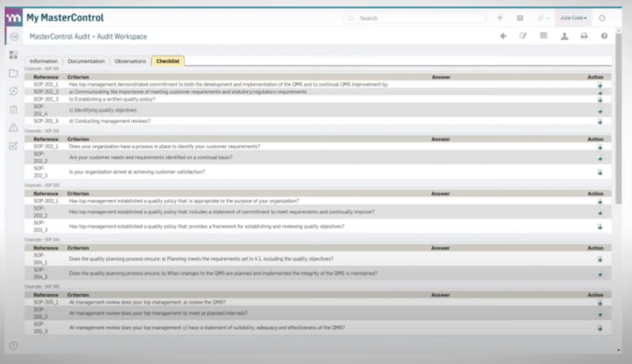Open the dashboard grid icon at sidebar top

pyautogui.click(x=14, y=54)
